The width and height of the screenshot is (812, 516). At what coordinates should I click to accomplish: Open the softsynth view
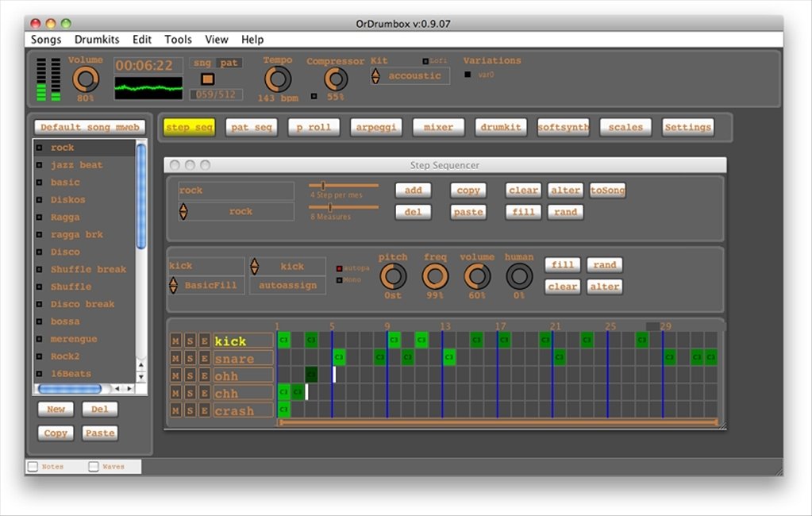(x=564, y=128)
